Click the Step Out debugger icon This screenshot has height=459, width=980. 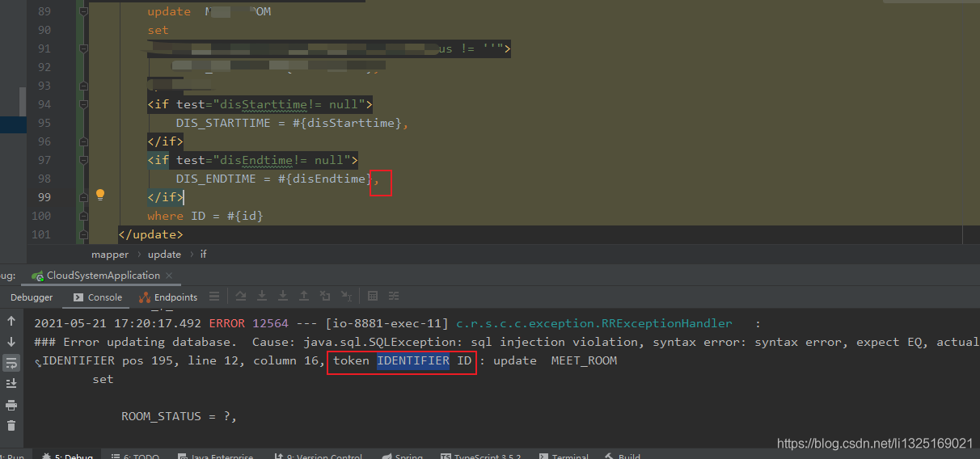coord(304,297)
